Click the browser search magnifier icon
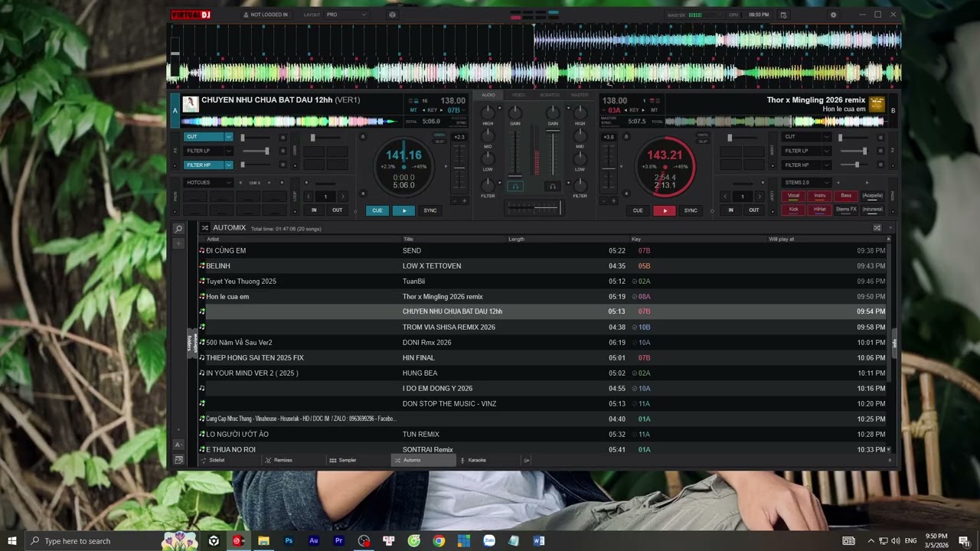The width and height of the screenshot is (980, 551). point(178,229)
